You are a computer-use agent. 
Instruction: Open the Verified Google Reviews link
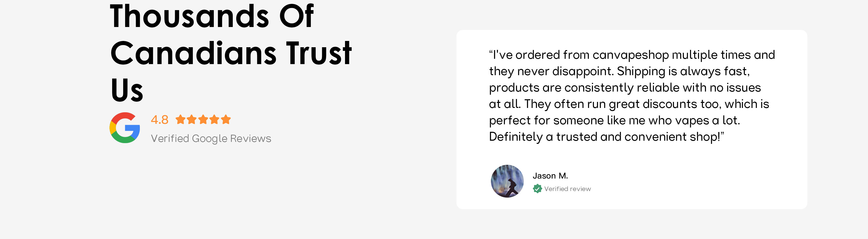(211, 138)
